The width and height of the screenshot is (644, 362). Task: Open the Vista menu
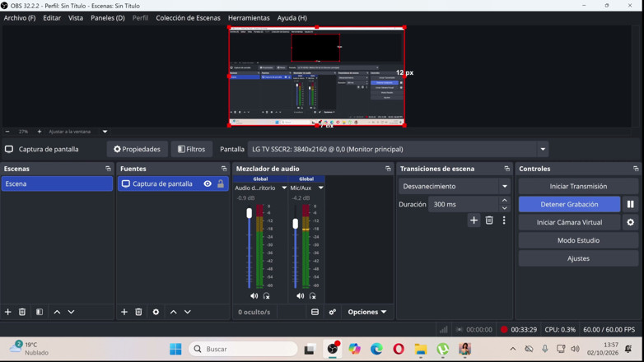pyautogui.click(x=76, y=18)
